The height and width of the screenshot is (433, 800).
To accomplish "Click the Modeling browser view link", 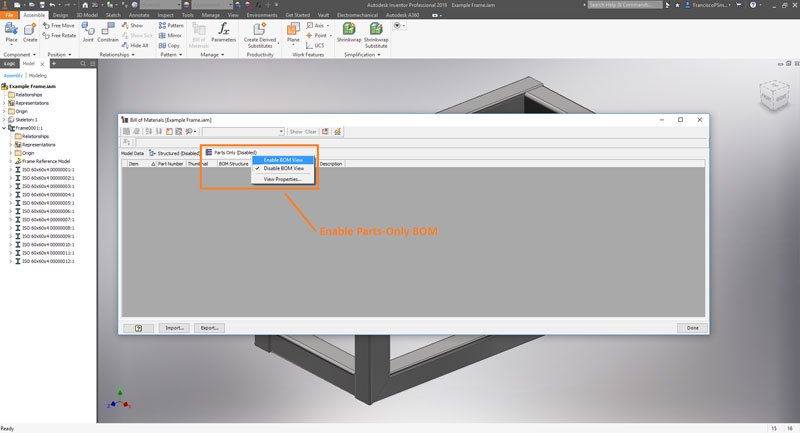I will pos(37,75).
